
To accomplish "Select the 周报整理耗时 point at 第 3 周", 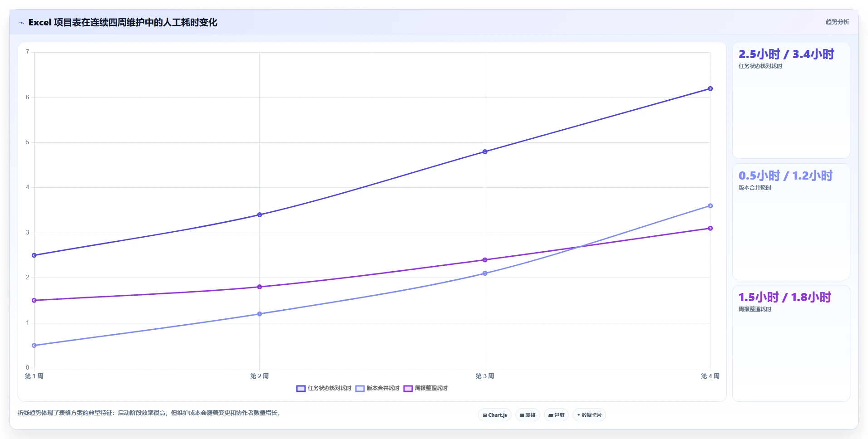I will [x=485, y=260].
